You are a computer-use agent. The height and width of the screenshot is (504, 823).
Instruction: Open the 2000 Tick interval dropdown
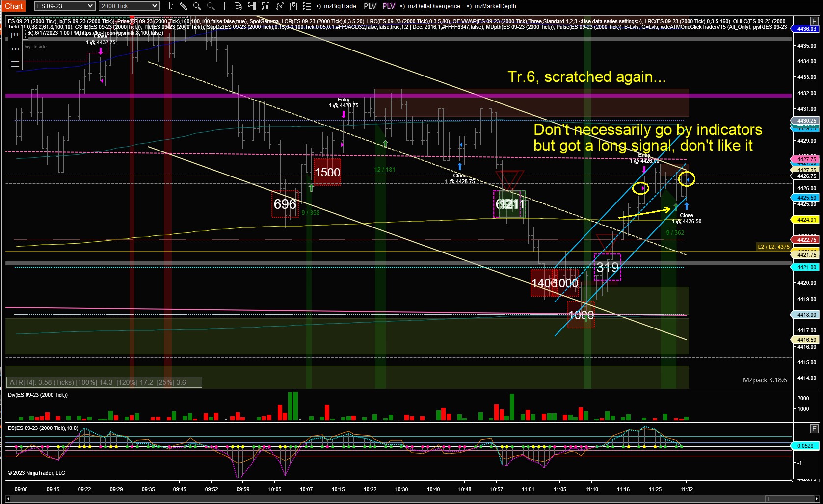[x=129, y=6]
